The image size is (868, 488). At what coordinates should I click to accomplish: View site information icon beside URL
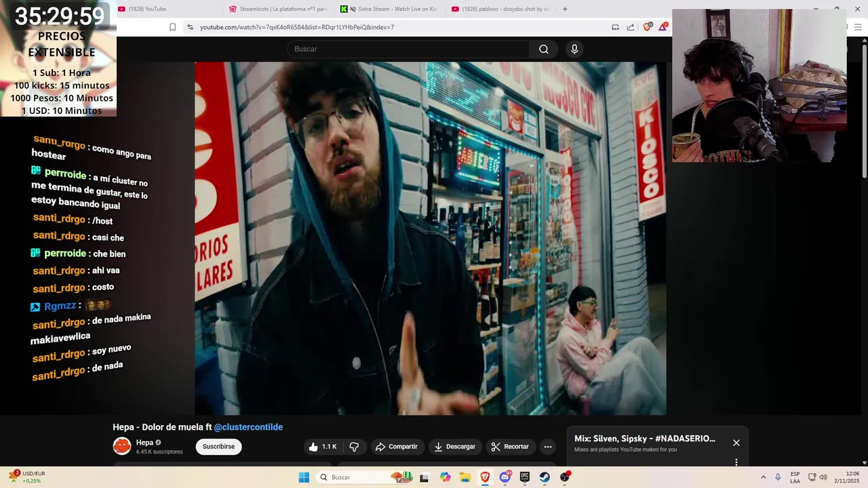[190, 27]
